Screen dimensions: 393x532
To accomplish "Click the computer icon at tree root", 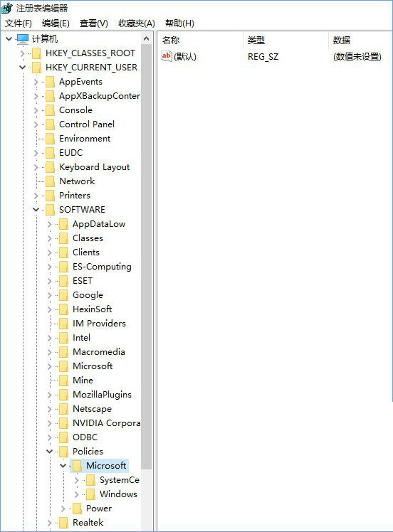I will point(23,39).
